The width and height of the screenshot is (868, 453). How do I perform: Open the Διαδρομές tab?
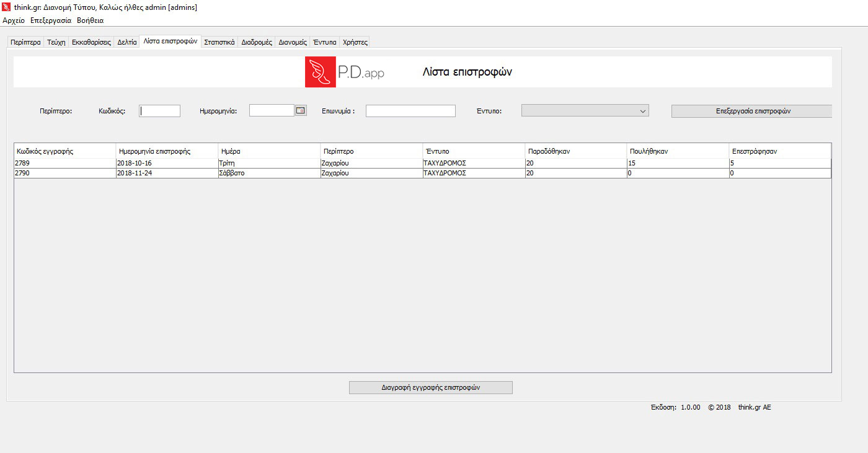click(257, 42)
